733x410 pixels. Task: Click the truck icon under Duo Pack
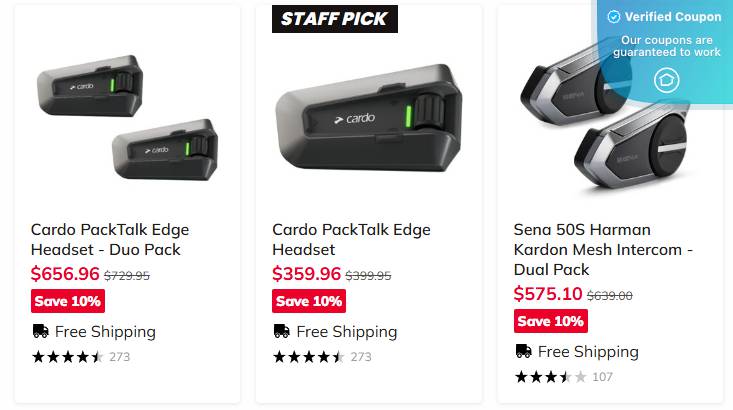coord(41,331)
